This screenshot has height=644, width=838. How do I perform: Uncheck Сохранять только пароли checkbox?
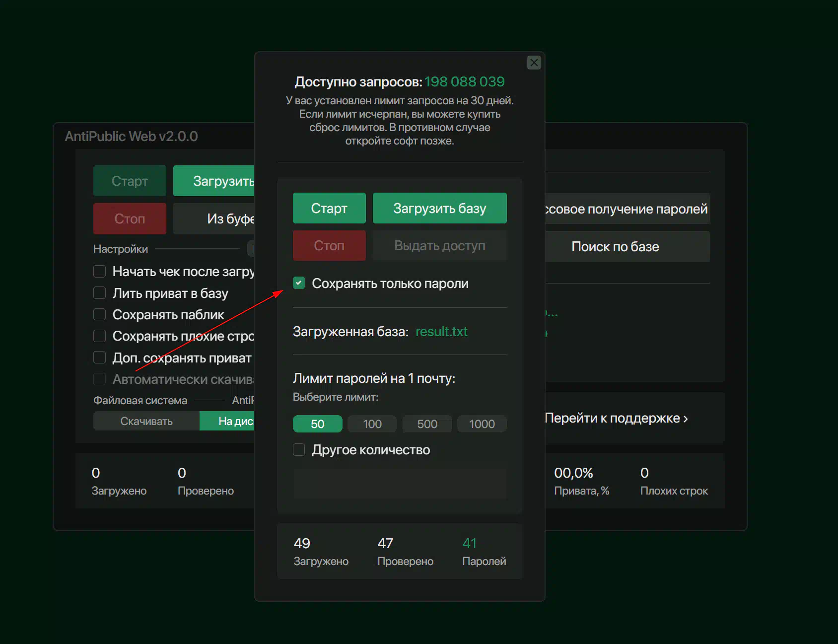point(299,283)
